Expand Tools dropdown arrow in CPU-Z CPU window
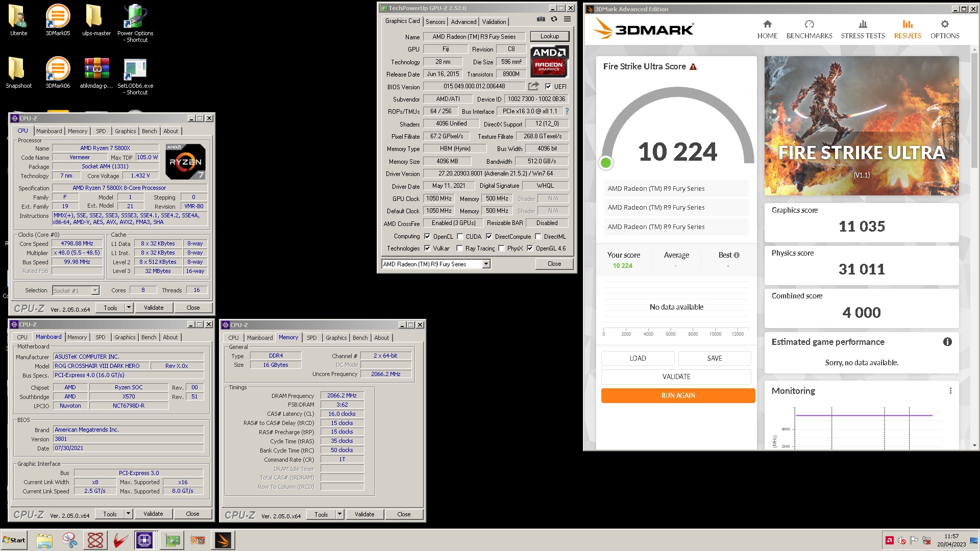The image size is (980, 551). pos(129,308)
